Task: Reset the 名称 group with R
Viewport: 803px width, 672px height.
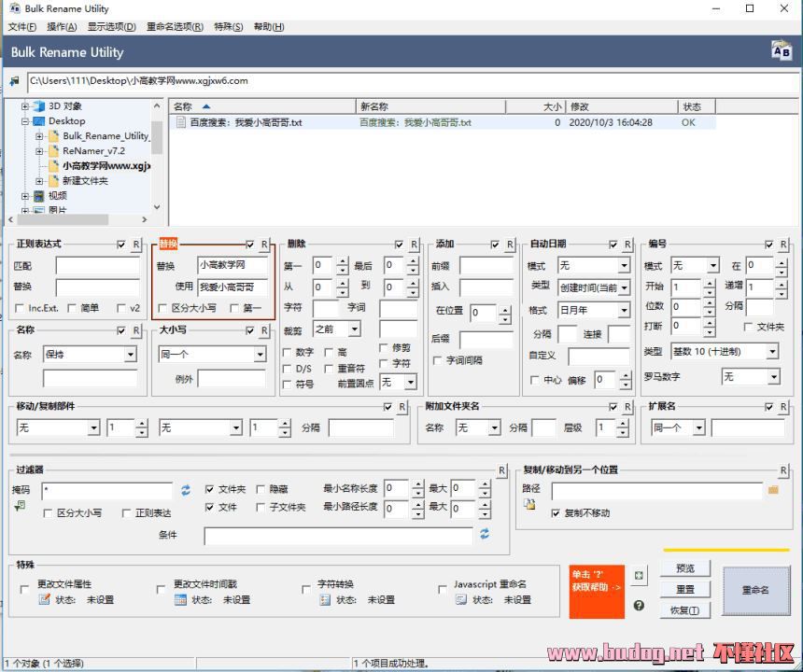Action: click(x=135, y=330)
